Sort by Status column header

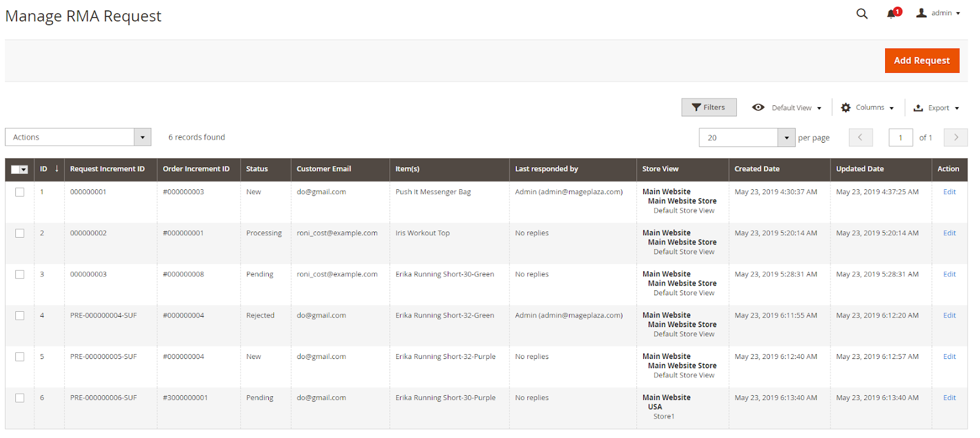coord(257,169)
